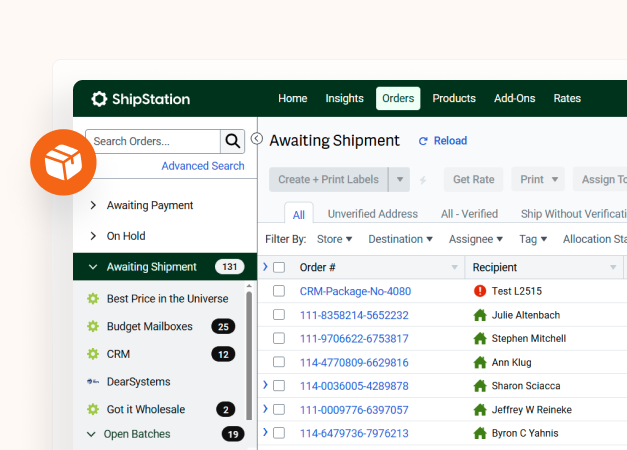
Task: Click the gear icon beside Budget Mailboxes
Action: point(93,326)
